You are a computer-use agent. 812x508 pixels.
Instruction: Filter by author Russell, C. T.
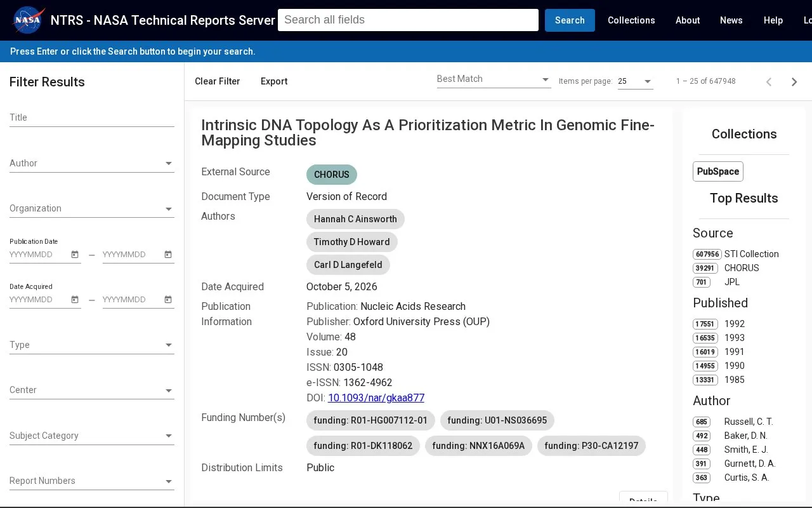coord(733,422)
